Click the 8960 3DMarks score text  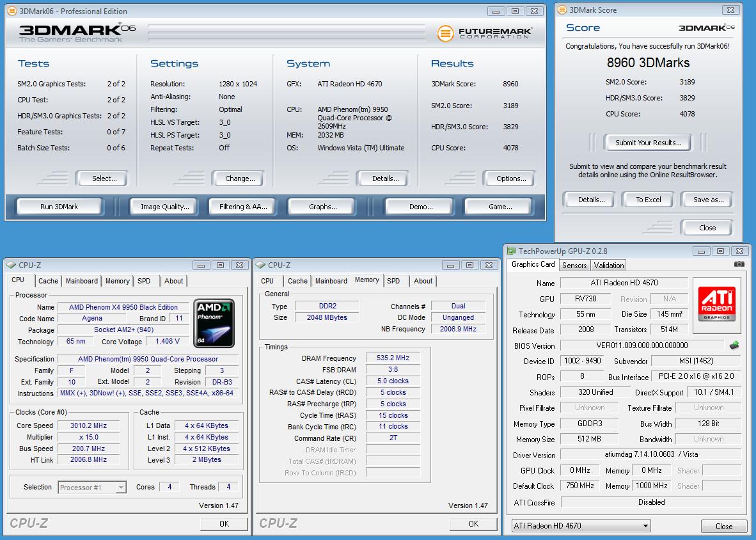(x=648, y=63)
